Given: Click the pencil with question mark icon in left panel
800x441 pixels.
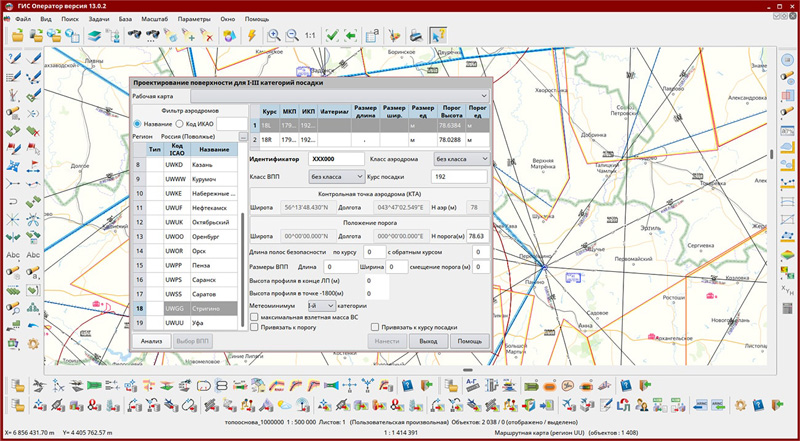Looking at the screenshot, I should [13, 58].
